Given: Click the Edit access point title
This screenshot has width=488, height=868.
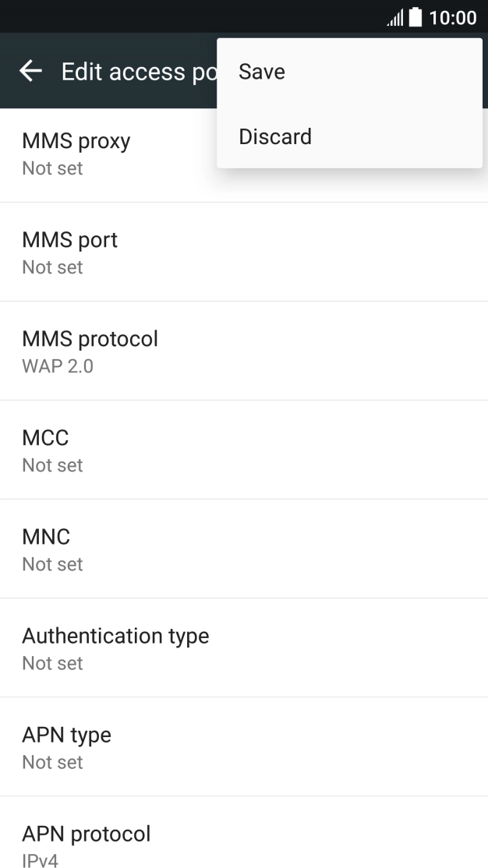Looking at the screenshot, I should (134, 72).
